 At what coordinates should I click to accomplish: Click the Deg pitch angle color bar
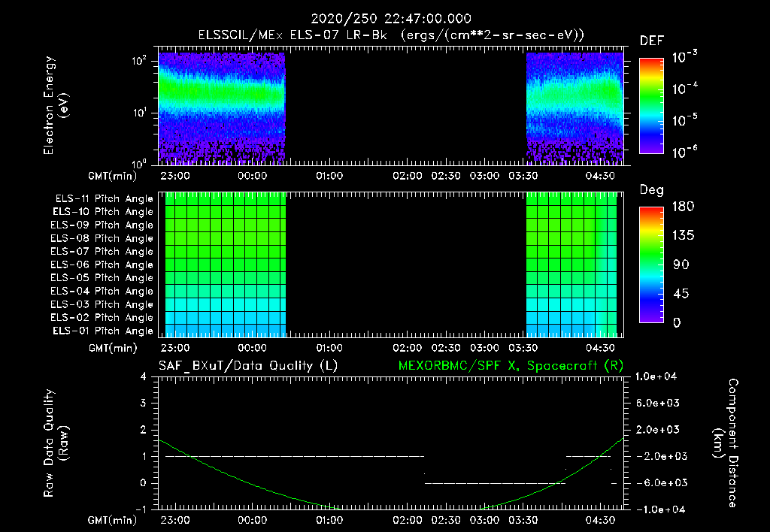coord(652,264)
